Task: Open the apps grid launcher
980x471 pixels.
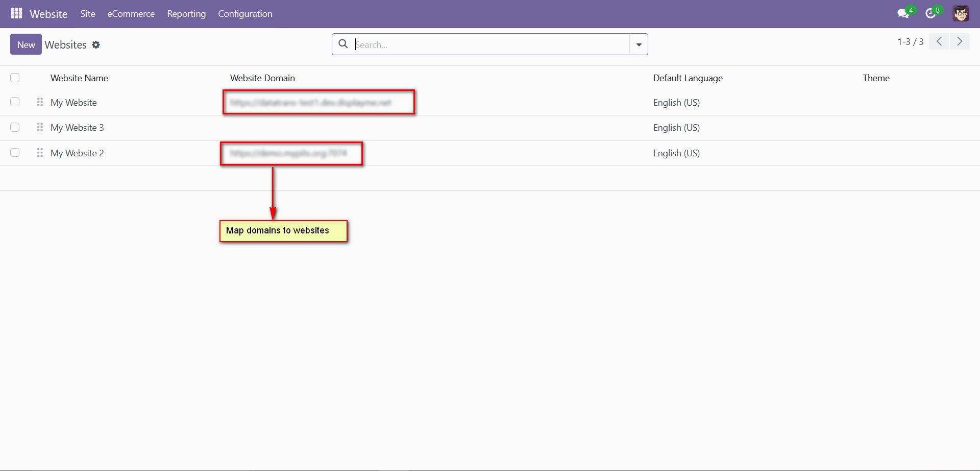Action: (17, 14)
